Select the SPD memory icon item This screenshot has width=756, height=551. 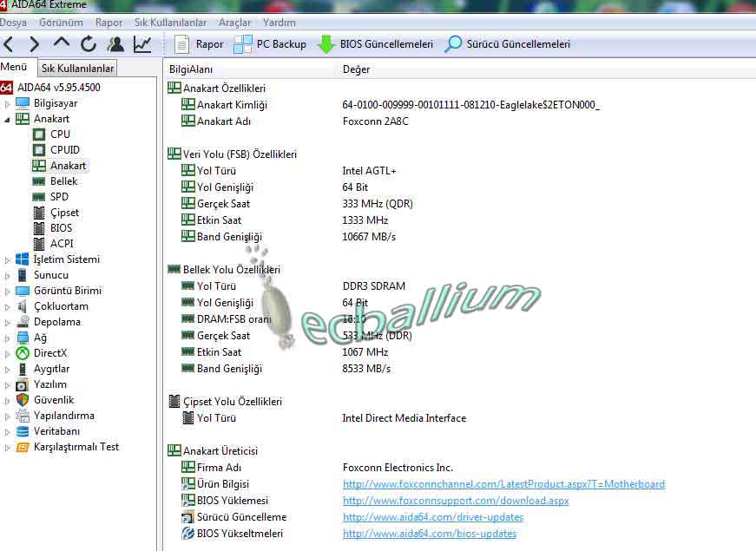click(x=39, y=197)
